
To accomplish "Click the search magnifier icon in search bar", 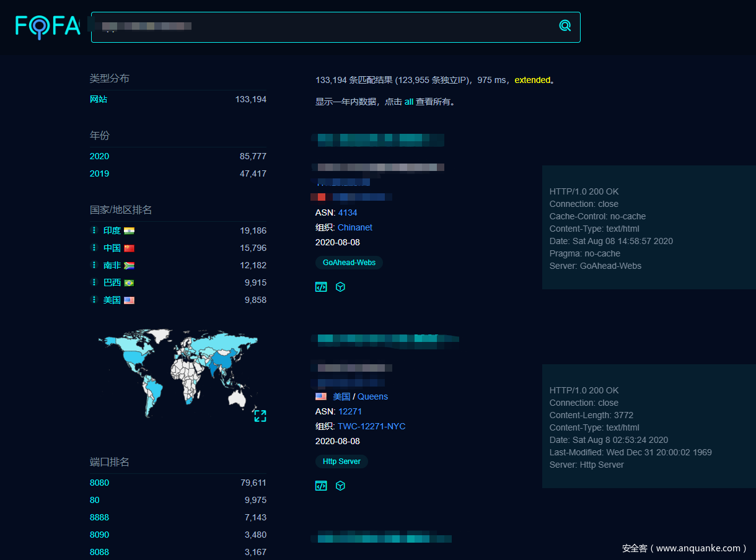I will pyautogui.click(x=565, y=25).
